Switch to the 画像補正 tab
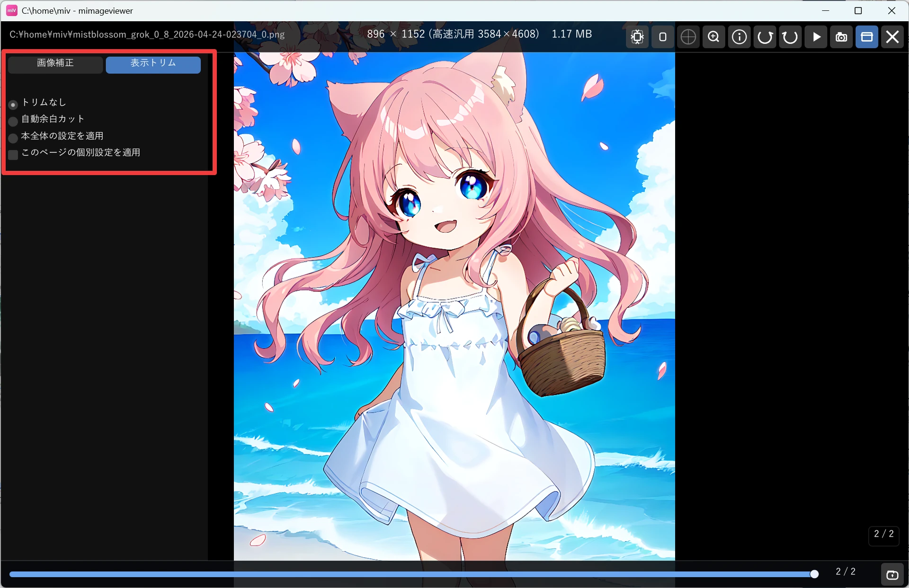The image size is (909, 588). click(x=55, y=64)
